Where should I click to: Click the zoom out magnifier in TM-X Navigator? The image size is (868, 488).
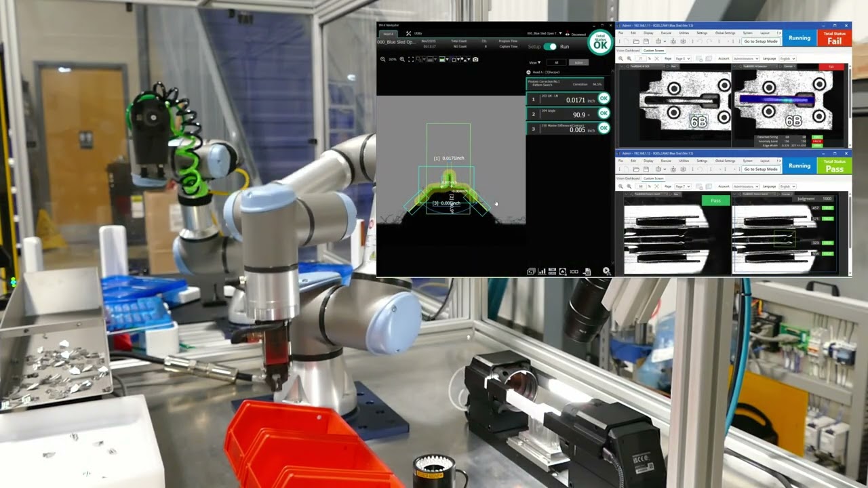[383, 59]
